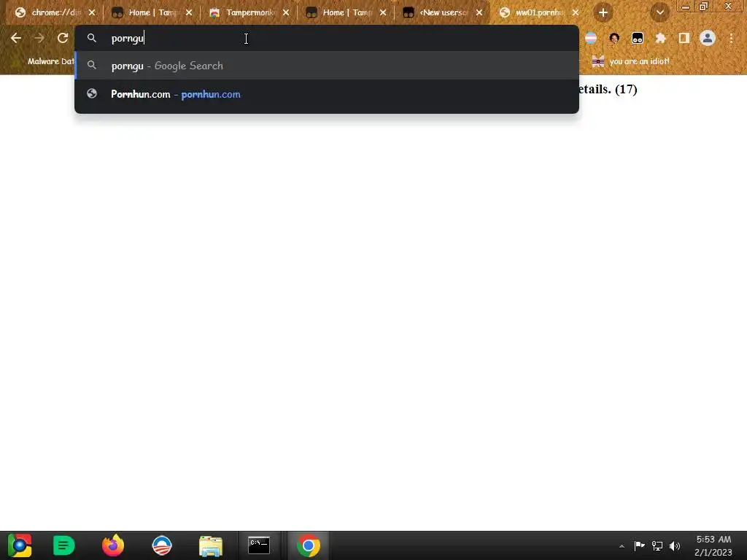This screenshot has width=747, height=560.
Task: Open the green document app on taskbar
Action: [x=64, y=545]
